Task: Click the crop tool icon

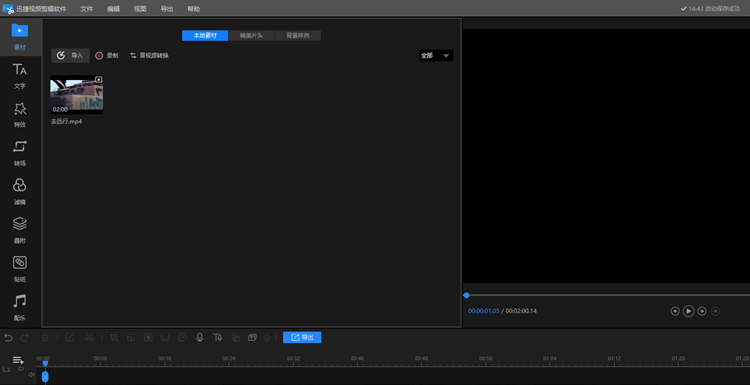Action: (x=114, y=338)
